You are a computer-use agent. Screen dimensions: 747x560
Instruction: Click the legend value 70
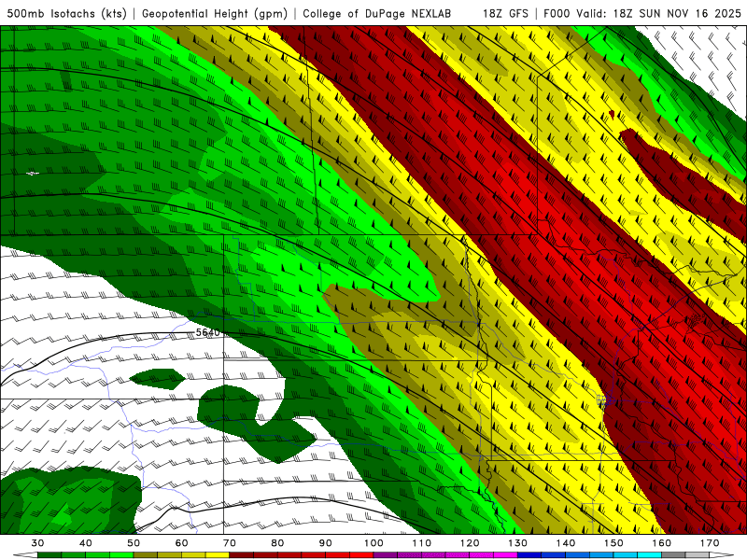point(230,543)
